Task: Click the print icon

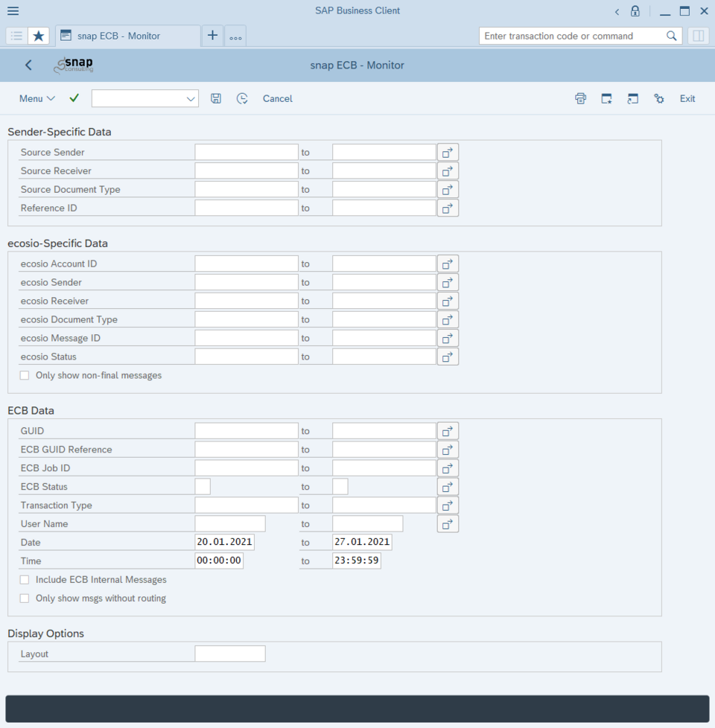Action: 580,98
